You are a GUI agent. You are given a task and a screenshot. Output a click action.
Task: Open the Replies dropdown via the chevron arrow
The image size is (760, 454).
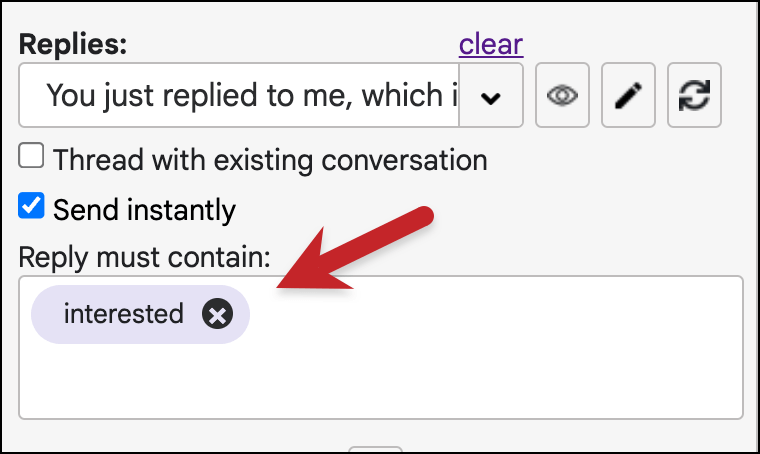point(491,95)
